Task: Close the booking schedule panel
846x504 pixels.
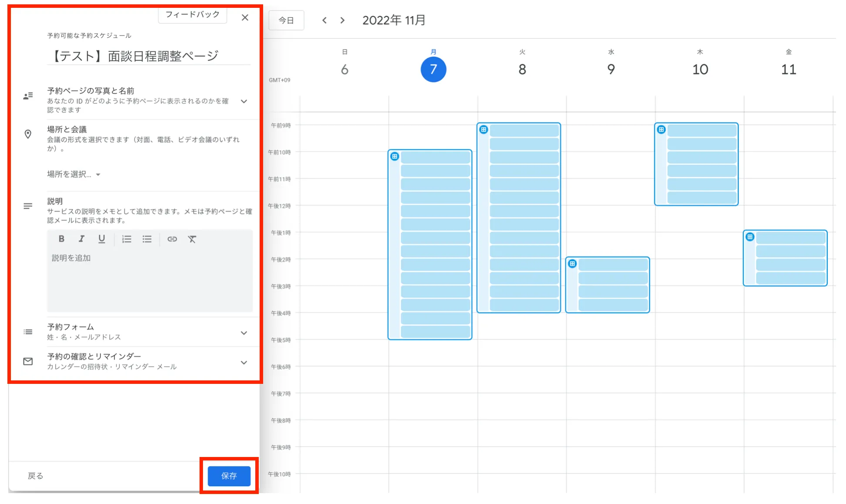Action: coord(245,17)
